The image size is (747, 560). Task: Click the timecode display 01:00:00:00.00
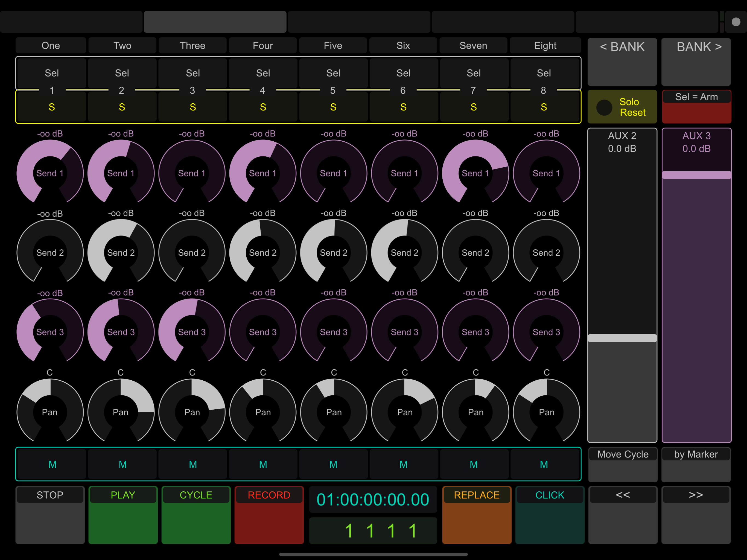373,500
